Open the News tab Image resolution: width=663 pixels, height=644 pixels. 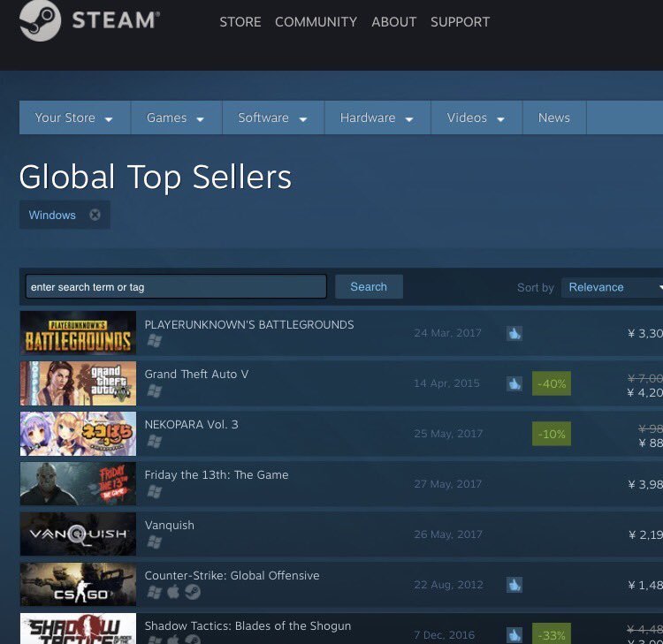(x=554, y=117)
